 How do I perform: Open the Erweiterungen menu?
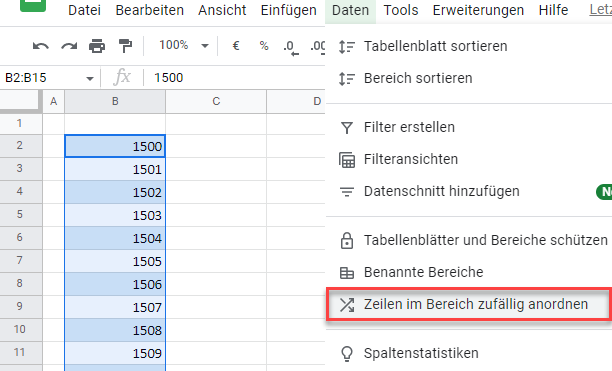pos(478,10)
